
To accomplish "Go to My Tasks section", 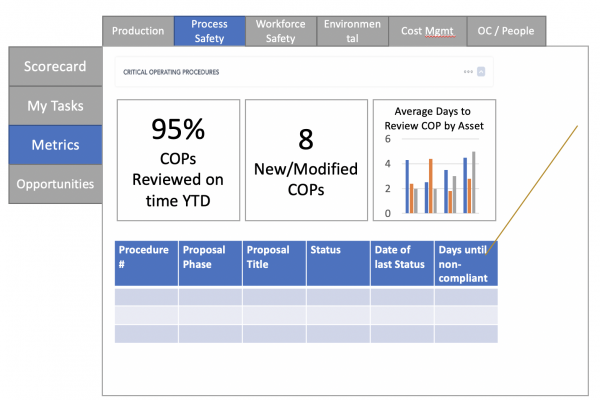I will pyautogui.click(x=55, y=106).
